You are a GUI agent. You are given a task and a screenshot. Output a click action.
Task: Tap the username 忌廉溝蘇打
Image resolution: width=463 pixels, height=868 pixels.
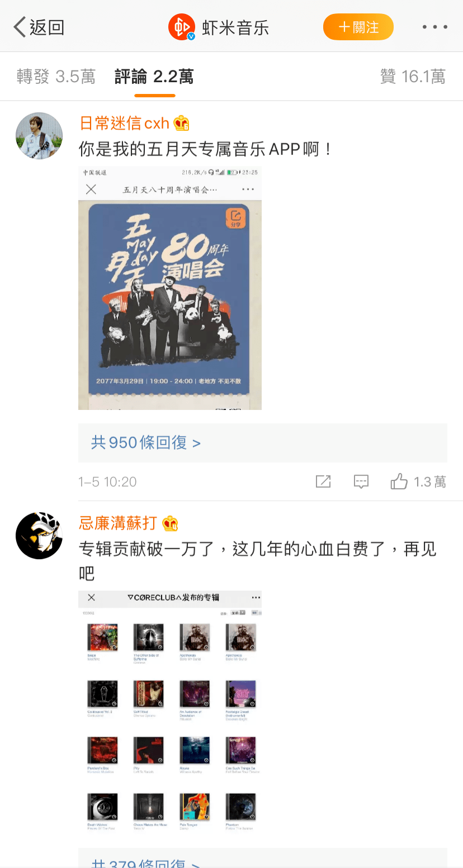point(118,523)
